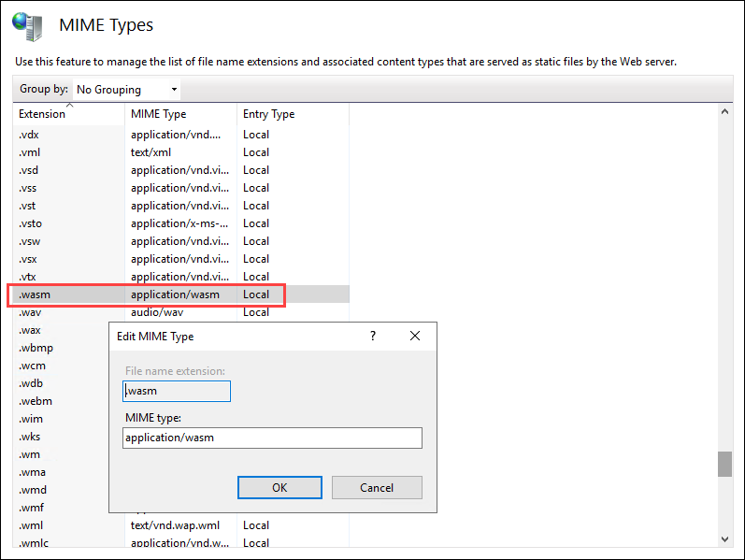Select the .wav extension row
745x560 pixels.
click(30, 312)
